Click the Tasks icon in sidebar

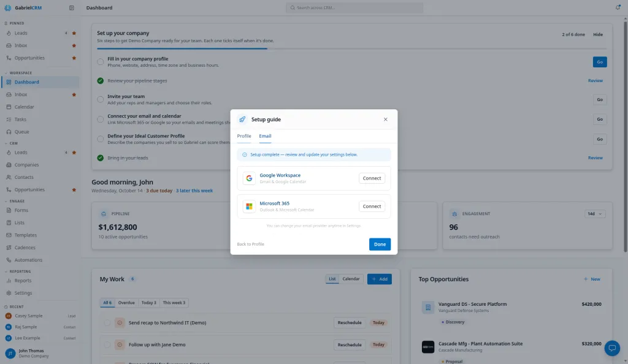click(x=9, y=119)
